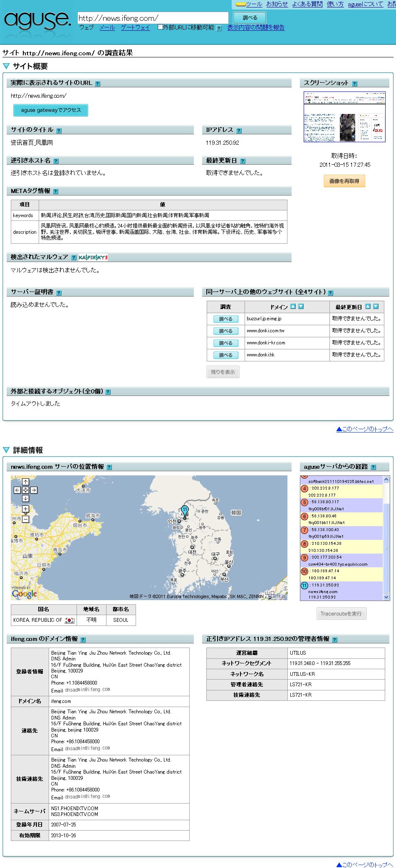
Task: Click 調べる for www.donki-kr.com
Action: point(226,343)
